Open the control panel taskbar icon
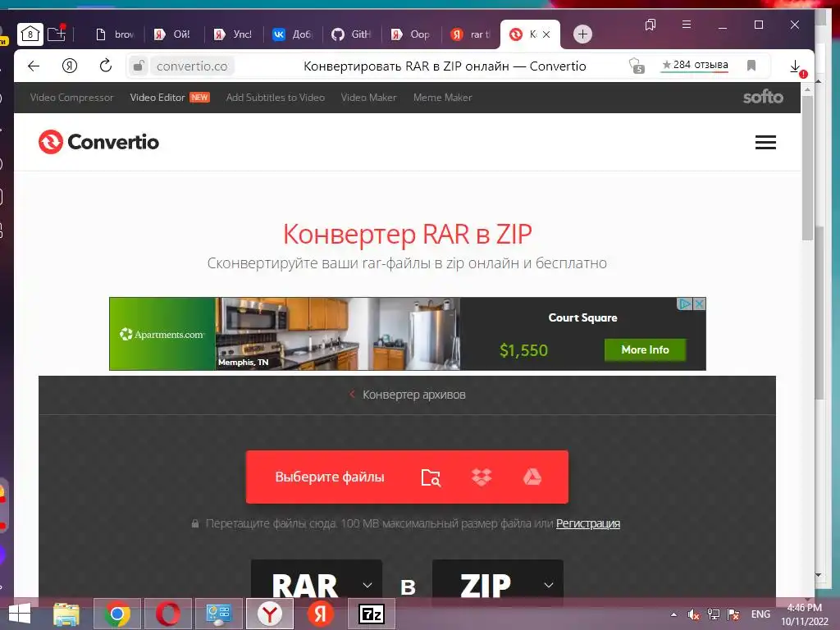Screen dimensions: 840x630 point(218,614)
